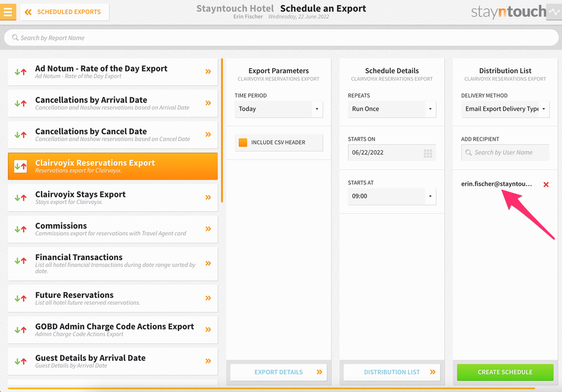Viewport: 562px width, 392px height.
Task: Expand chevron on Commissions row
Action: (208, 229)
